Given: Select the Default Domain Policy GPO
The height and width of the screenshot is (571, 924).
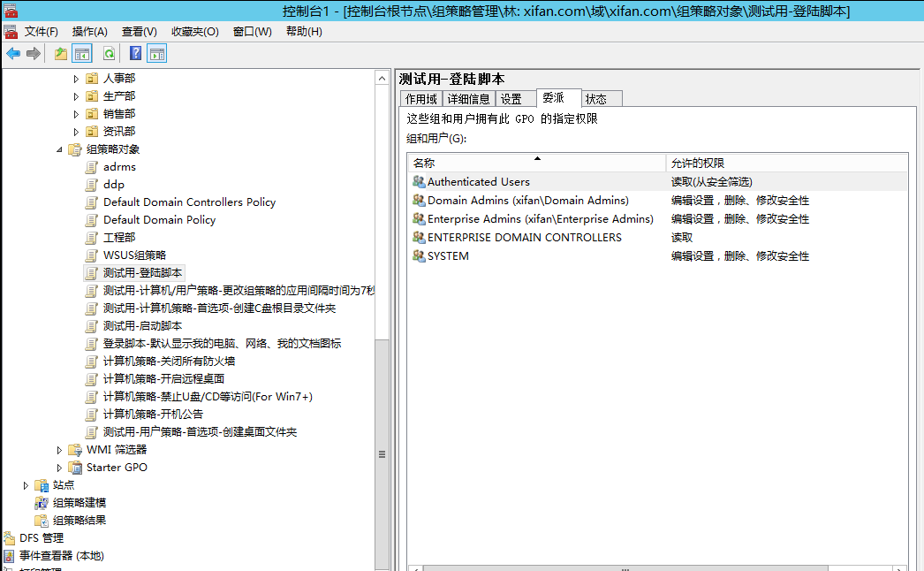Looking at the screenshot, I should point(159,220).
